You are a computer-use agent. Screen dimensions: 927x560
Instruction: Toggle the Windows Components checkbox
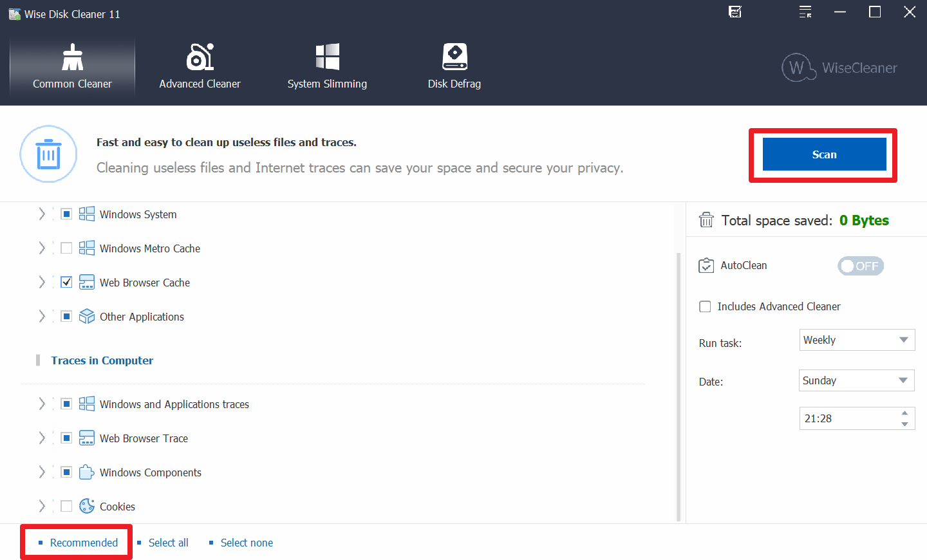click(66, 472)
